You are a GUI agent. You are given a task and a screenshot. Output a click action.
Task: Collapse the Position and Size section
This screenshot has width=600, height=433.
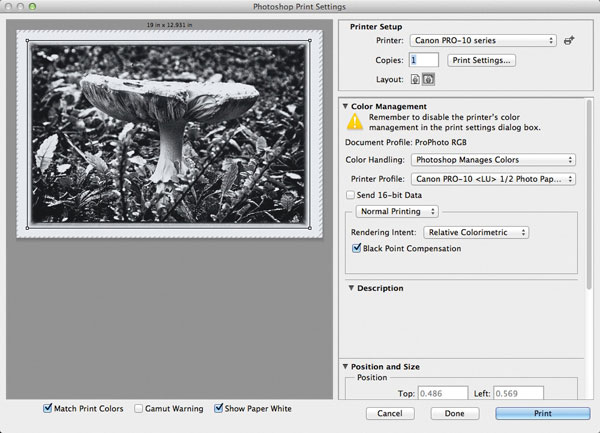[x=345, y=366]
